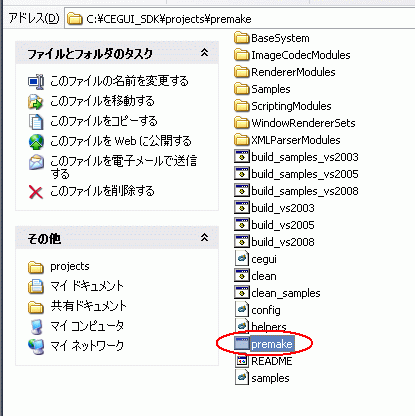415x416 pixels.
Task: Open マイ ネットワーク link
Action: 87,346
